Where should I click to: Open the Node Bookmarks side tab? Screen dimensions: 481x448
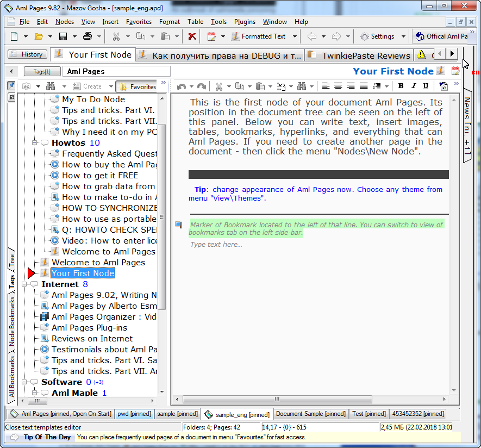[11, 321]
